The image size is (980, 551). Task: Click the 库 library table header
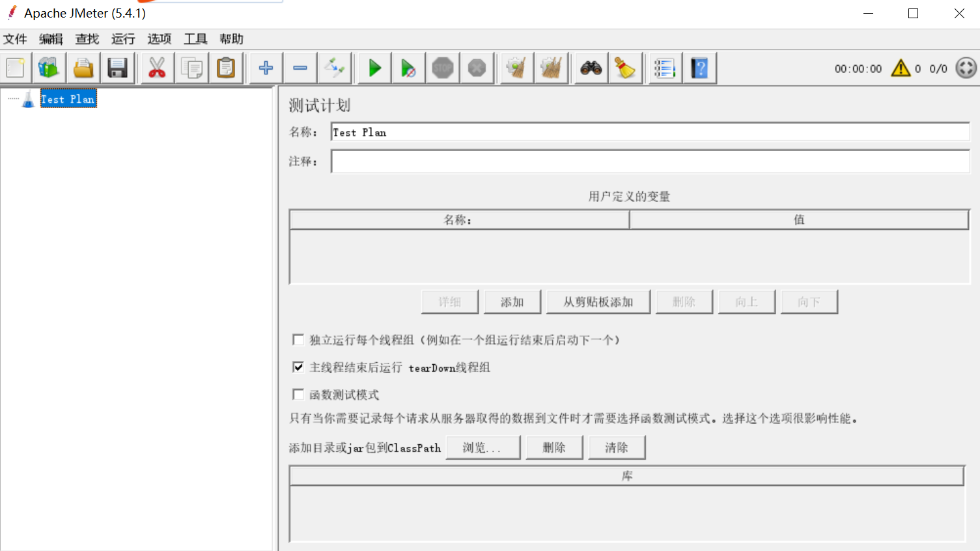[626, 475]
